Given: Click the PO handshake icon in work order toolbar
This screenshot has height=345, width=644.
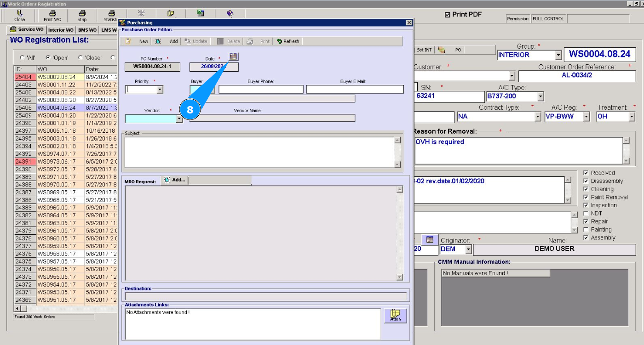Looking at the screenshot, I should 442,50.
